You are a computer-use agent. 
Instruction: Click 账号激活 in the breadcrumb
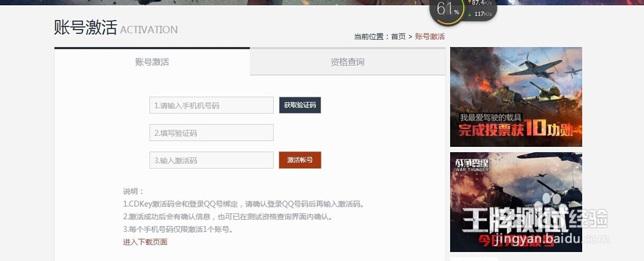[430, 37]
